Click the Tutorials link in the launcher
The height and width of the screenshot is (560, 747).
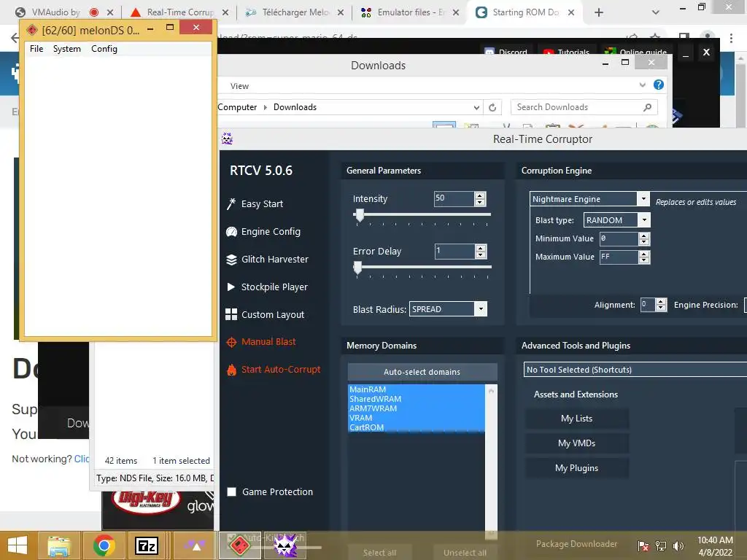566,52
